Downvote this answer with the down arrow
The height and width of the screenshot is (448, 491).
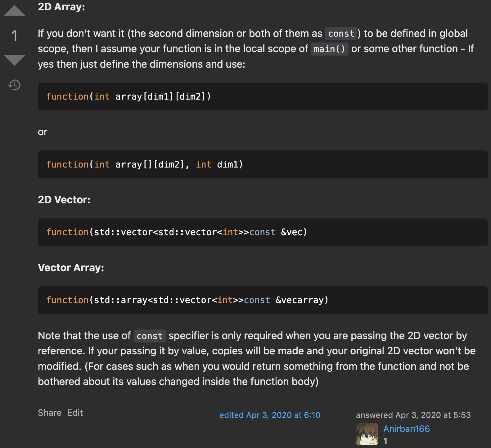[14, 60]
